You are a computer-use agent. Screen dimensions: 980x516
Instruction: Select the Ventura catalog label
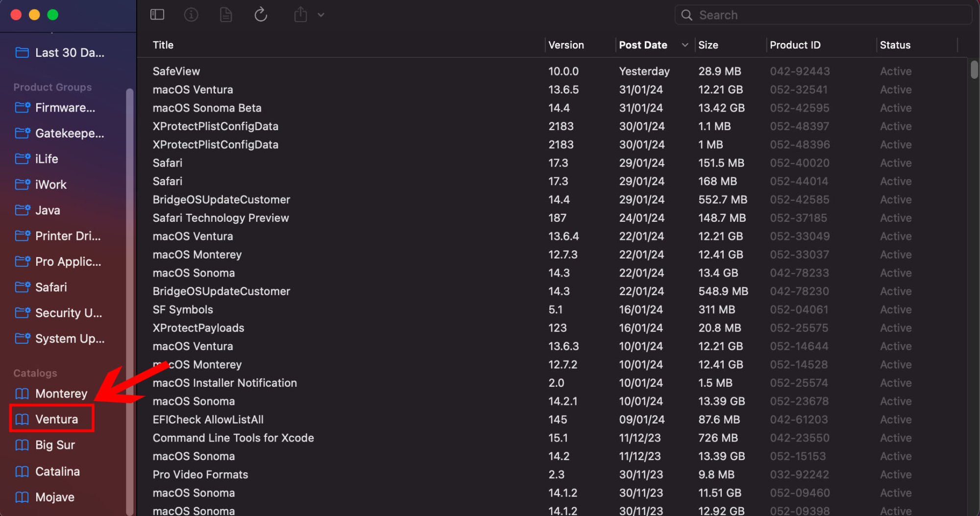pos(56,419)
